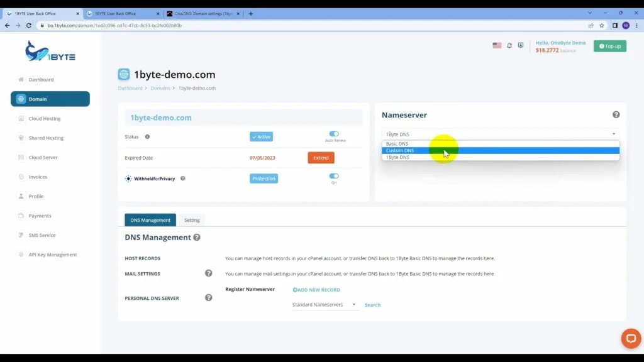Close the ClouDNS browser tab
The image size is (644, 362).
point(238,14)
